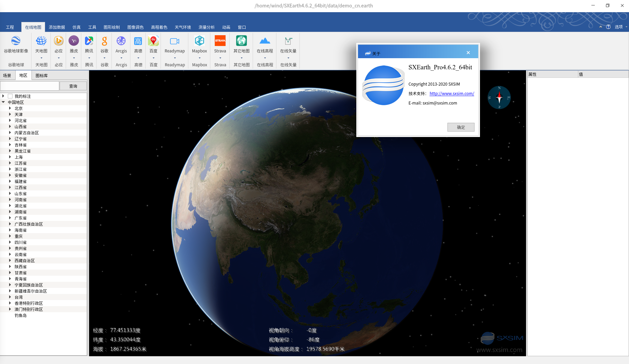This screenshot has width=629, height=364.
Task: Click the Strava map icon
Action: point(220,41)
